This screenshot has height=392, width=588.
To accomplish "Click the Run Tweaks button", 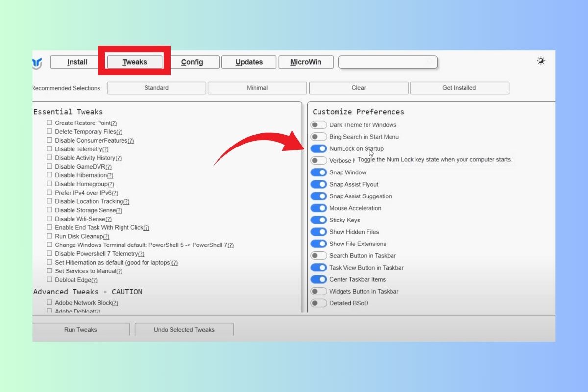I will pyautogui.click(x=80, y=330).
